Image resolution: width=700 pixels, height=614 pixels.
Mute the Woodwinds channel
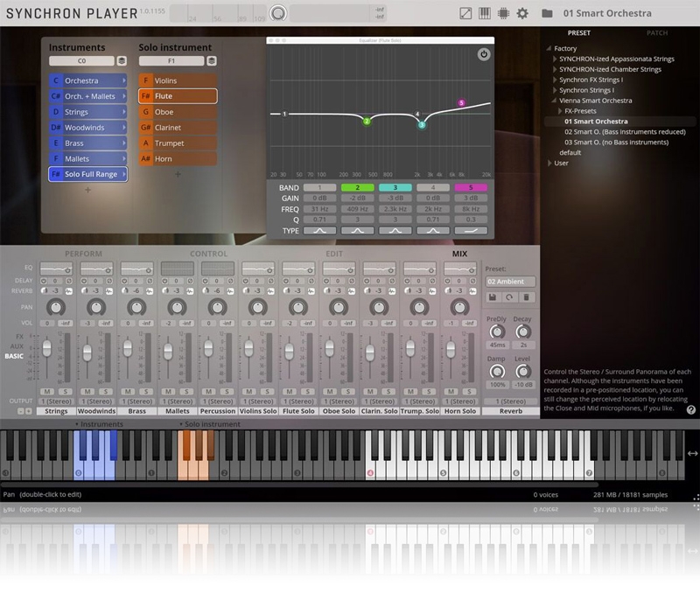(x=87, y=391)
